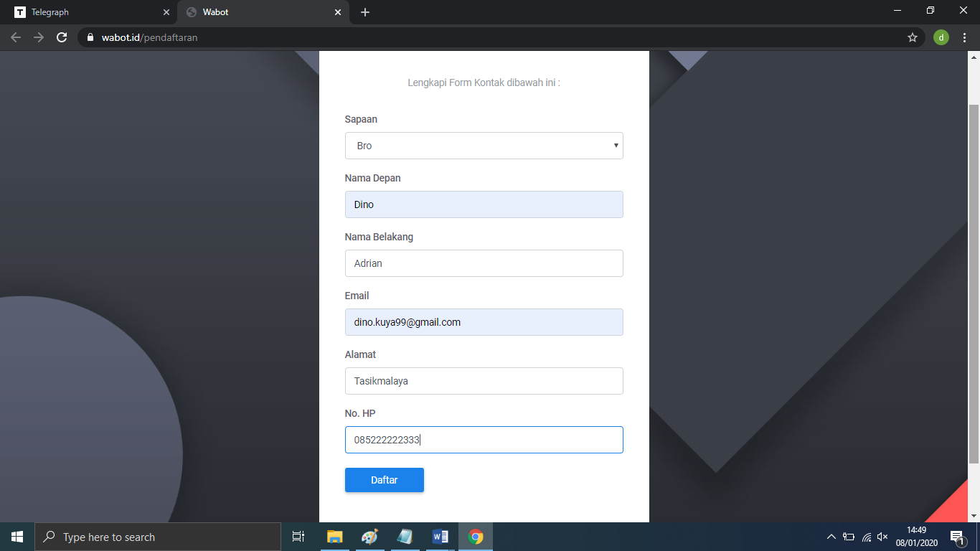Click the Sapaan label
The height and width of the screenshot is (551, 980).
pyautogui.click(x=361, y=119)
